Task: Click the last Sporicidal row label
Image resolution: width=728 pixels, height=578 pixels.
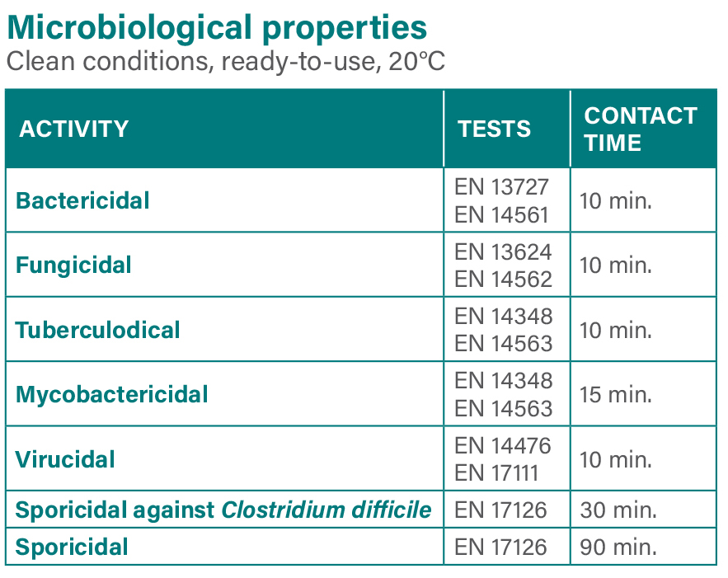Action: coord(72,547)
